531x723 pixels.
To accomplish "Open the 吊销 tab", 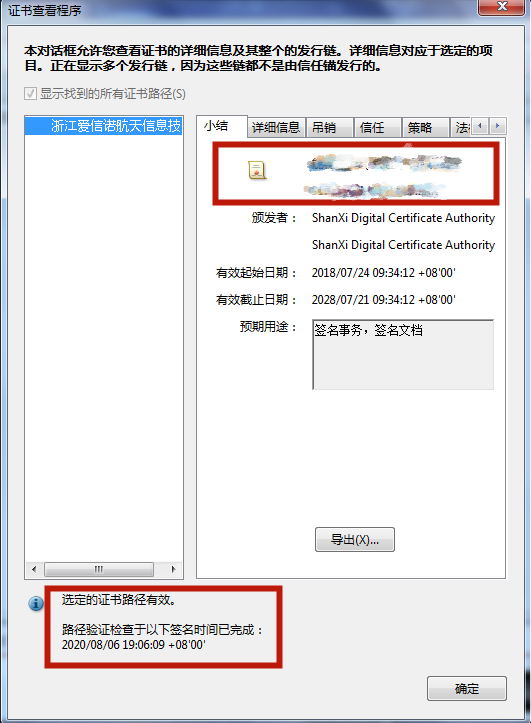I will point(329,127).
